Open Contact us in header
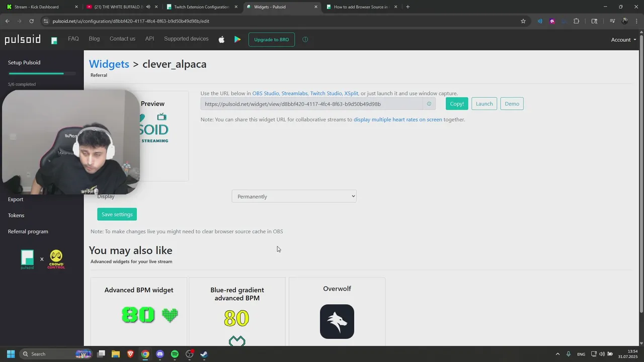The image size is (644, 362). click(122, 39)
